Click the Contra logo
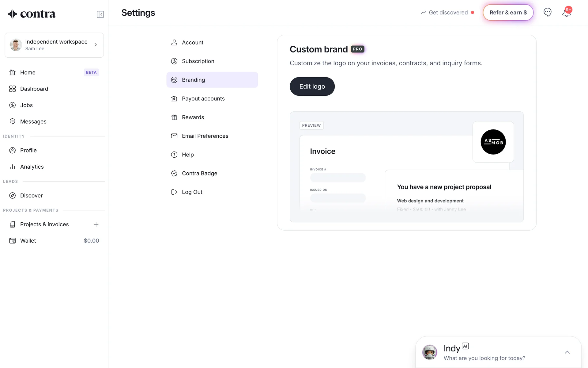Image resolution: width=588 pixels, height=368 pixels. point(32,14)
